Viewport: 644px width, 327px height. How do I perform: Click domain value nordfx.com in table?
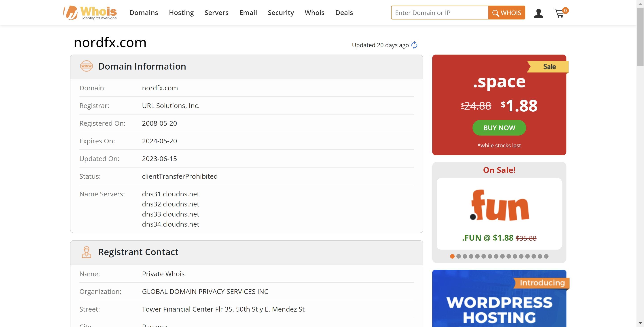coord(160,88)
